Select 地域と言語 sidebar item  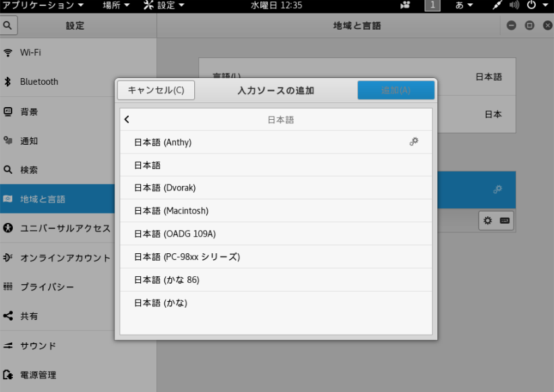point(57,199)
